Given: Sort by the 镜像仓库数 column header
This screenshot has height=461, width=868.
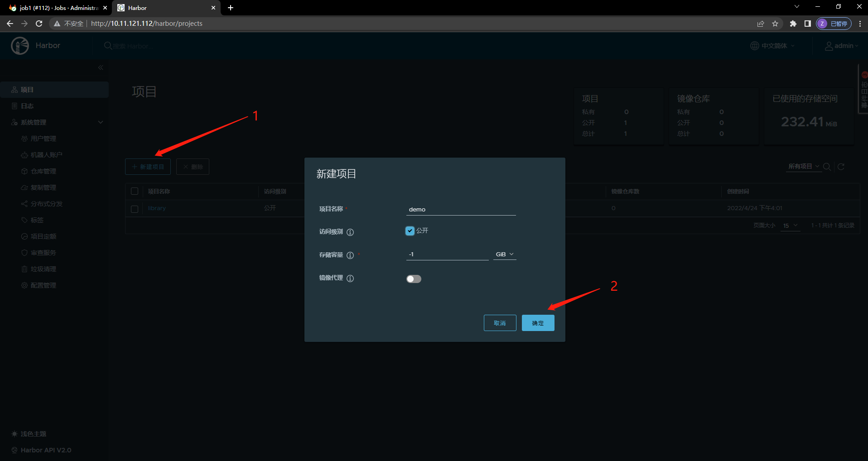Looking at the screenshot, I should (625, 192).
